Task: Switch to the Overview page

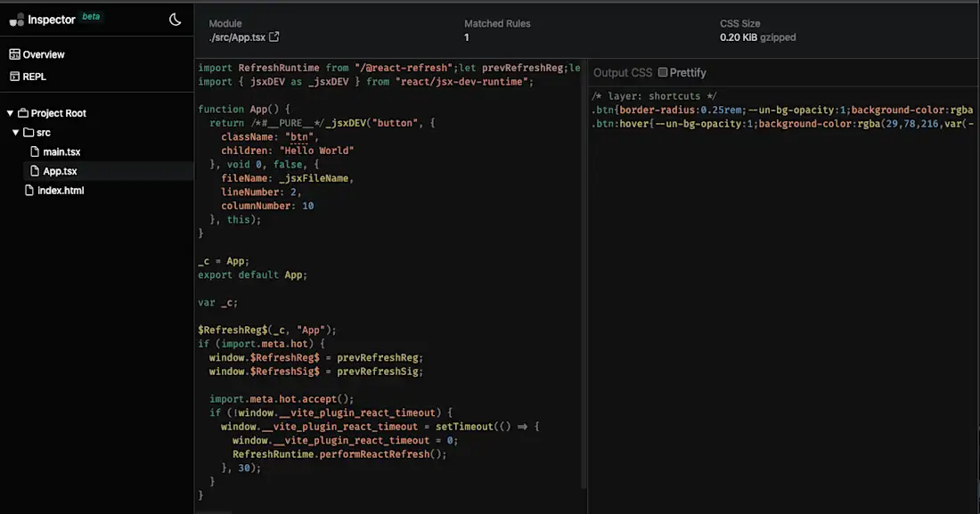Action: 41,53
